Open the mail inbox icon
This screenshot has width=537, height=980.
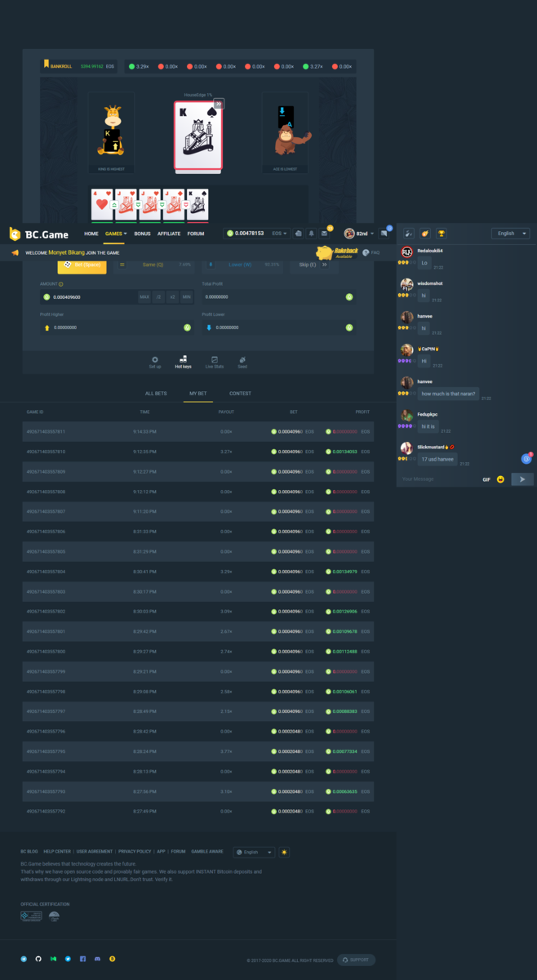pyautogui.click(x=324, y=234)
